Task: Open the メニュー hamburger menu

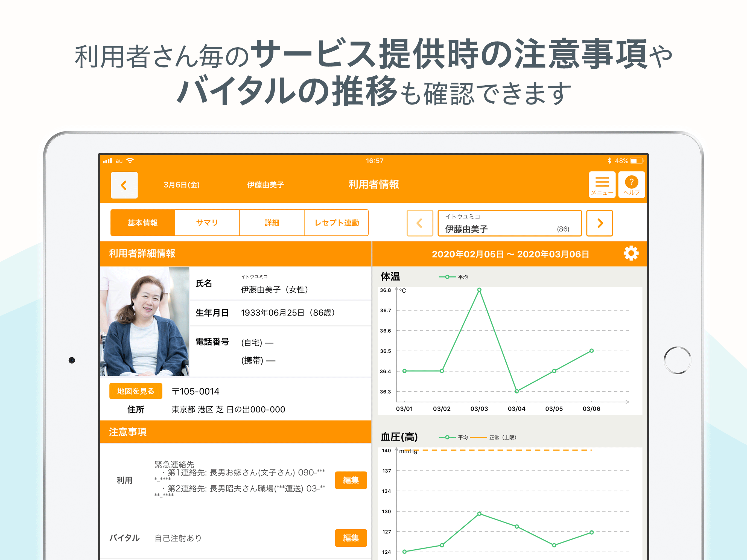Action: pos(602,185)
